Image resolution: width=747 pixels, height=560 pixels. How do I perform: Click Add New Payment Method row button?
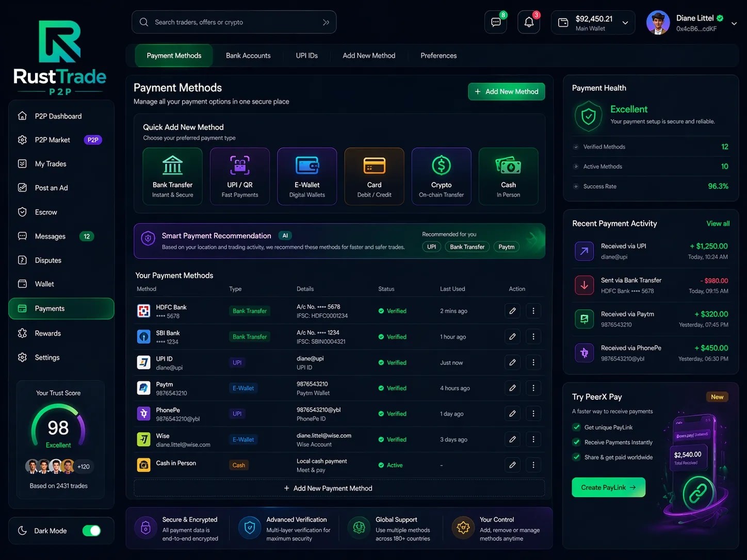tap(339, 488)
